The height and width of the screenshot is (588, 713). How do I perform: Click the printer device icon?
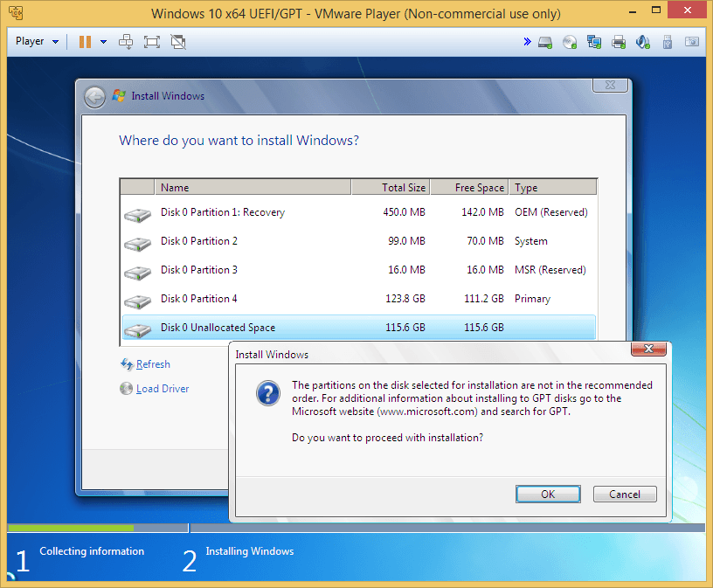click(619, 41)
